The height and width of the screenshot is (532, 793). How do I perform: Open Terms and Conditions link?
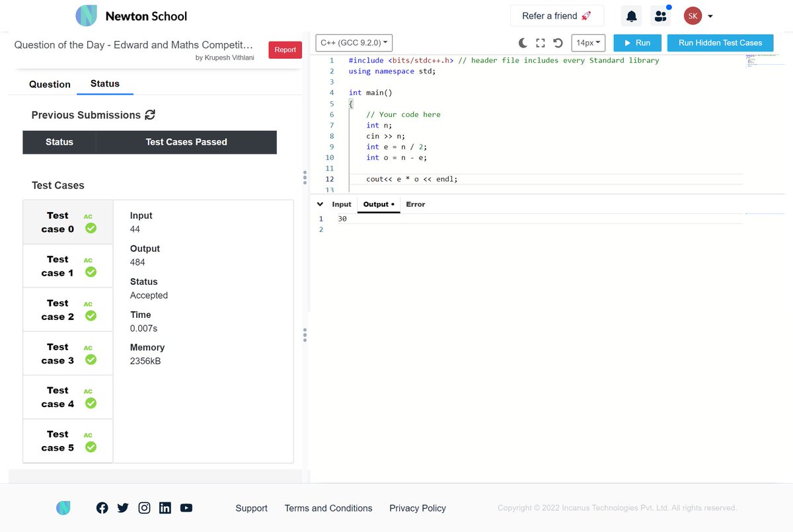pos(328,508)
